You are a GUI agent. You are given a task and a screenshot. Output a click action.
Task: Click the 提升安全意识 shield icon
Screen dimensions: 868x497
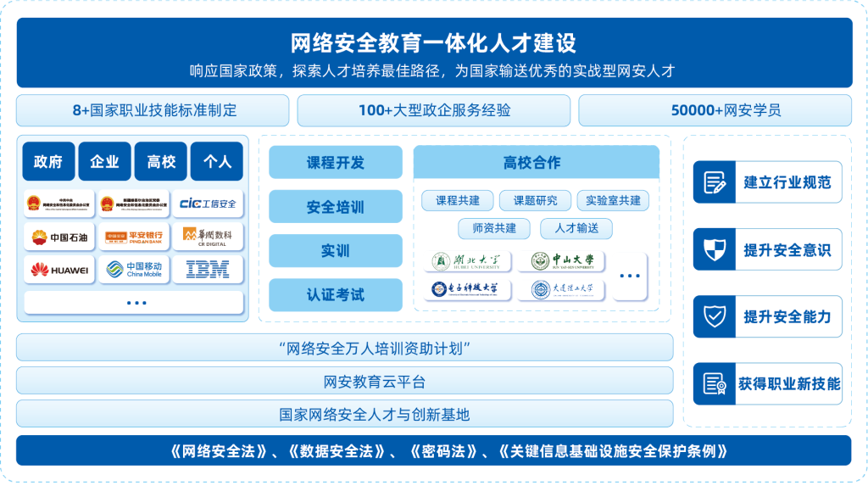tap(714, 249)
